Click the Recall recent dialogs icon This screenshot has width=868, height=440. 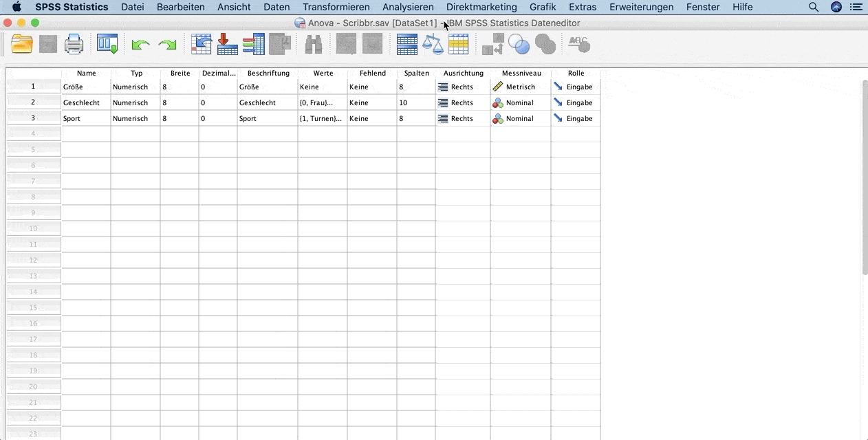pyautogui.click(x=107, y=45)
